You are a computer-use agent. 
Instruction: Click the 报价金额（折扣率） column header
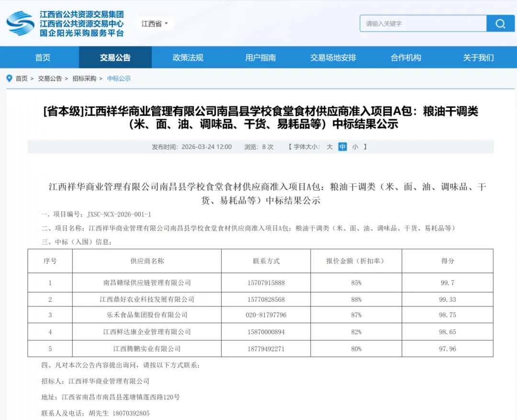click(x=356, y=261)
